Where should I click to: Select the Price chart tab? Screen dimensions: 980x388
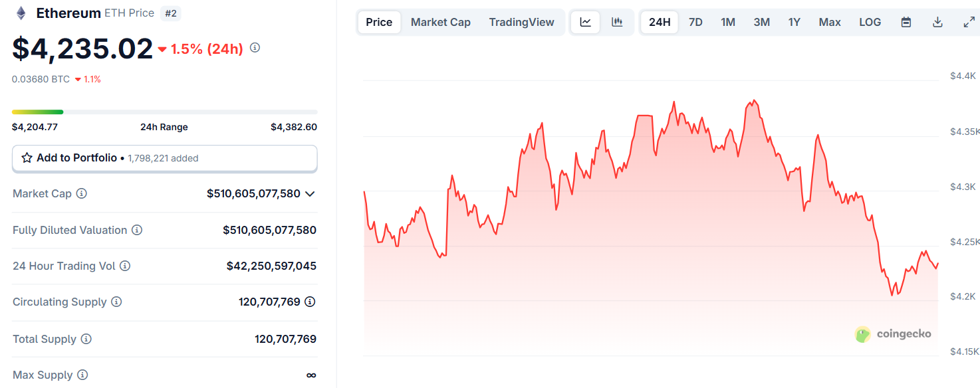379,22
